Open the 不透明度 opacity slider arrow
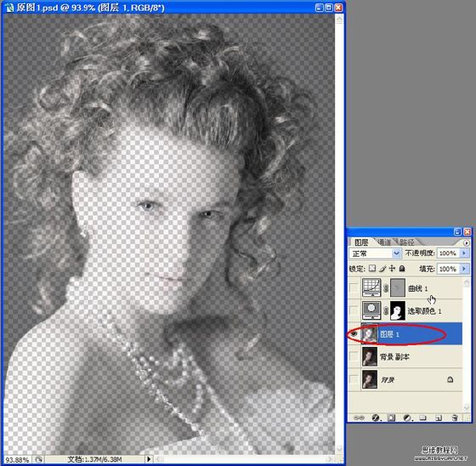This screenshot has width=476, height=466. (x=464, y=253)
